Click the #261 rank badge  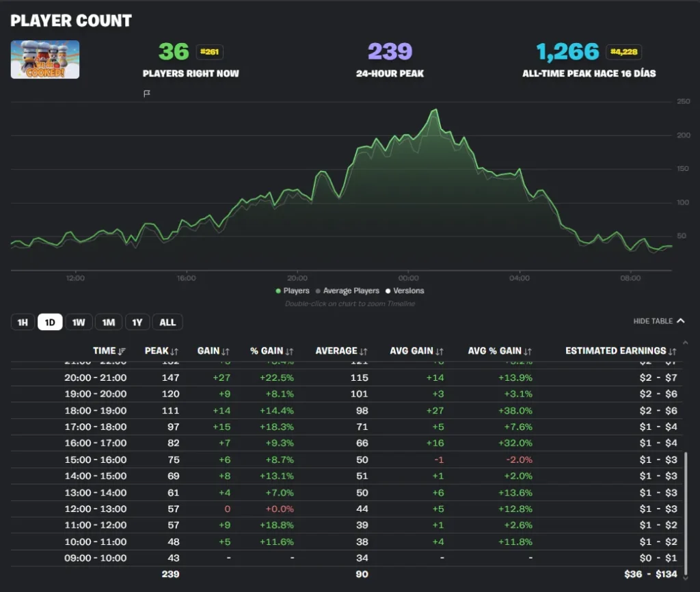(x=209, y=52)
